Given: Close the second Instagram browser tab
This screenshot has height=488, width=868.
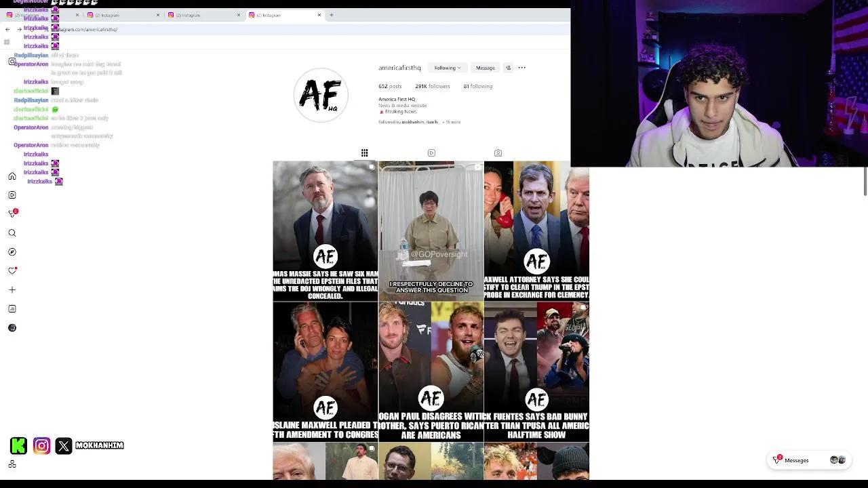Looking at the screenshot, I should (x=158, y=15).
